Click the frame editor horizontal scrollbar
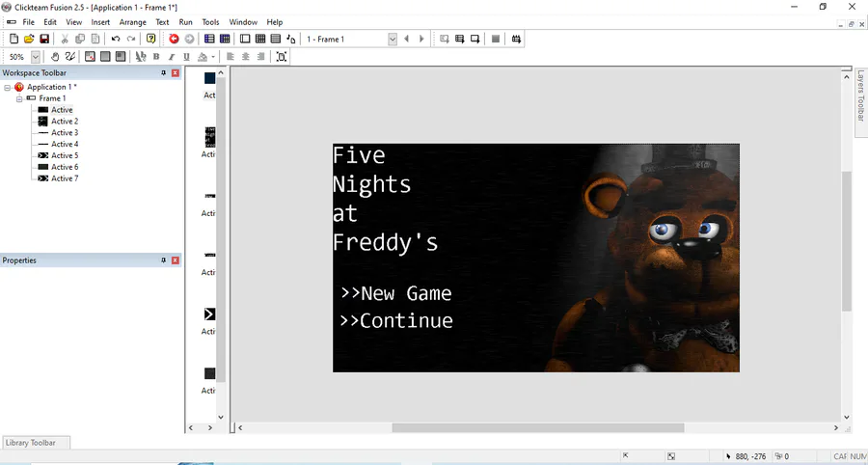The image size is (868, 465). (537, 428)
